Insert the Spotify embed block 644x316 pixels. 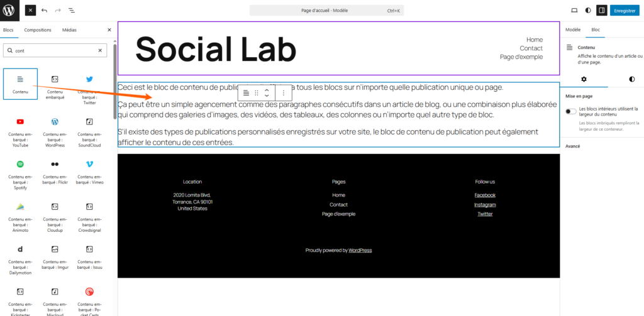pos(21,175)
